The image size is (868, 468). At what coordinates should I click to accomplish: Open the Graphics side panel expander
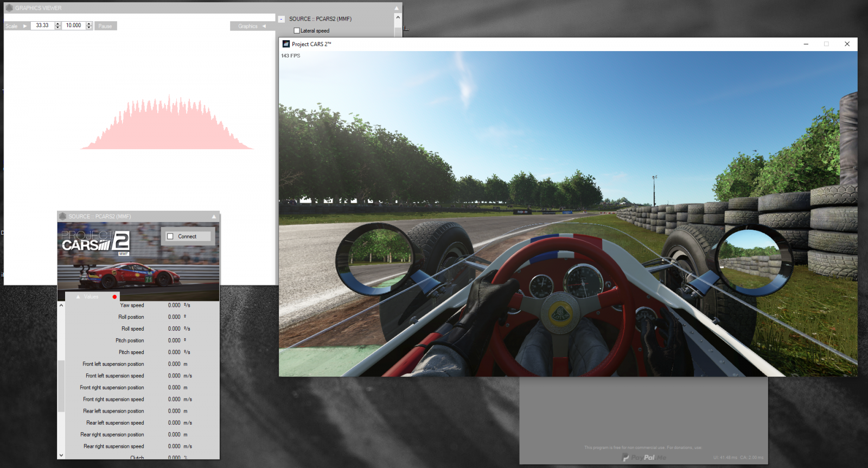[264, 26]
